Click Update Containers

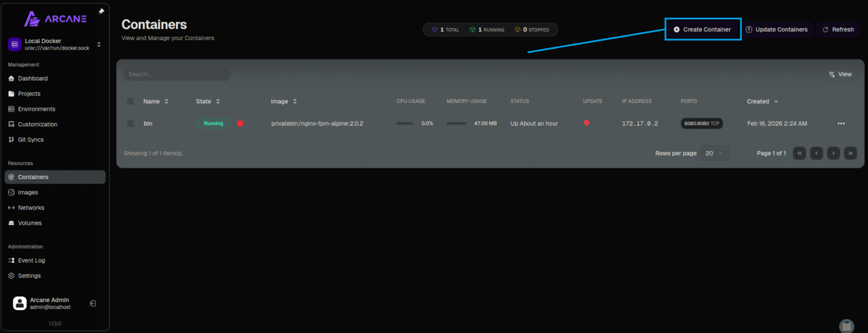point(777,30)
